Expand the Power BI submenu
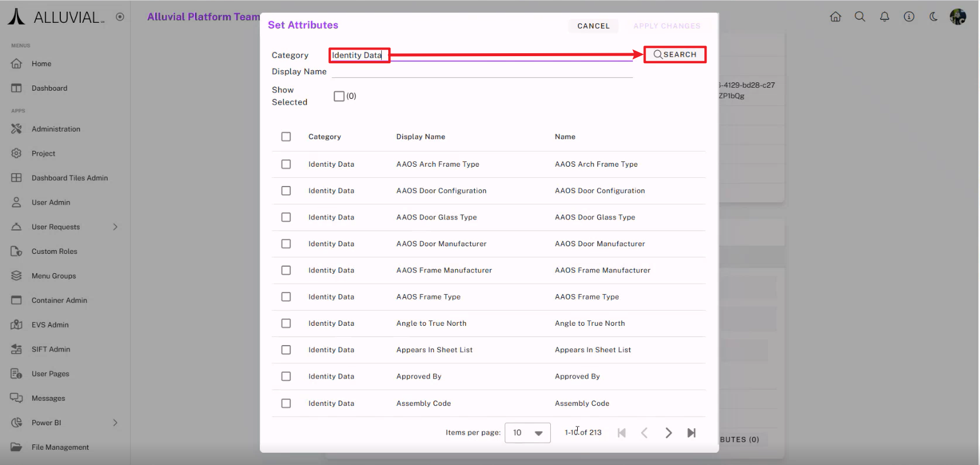The image size is (980, 465). (x=115, y=423)
